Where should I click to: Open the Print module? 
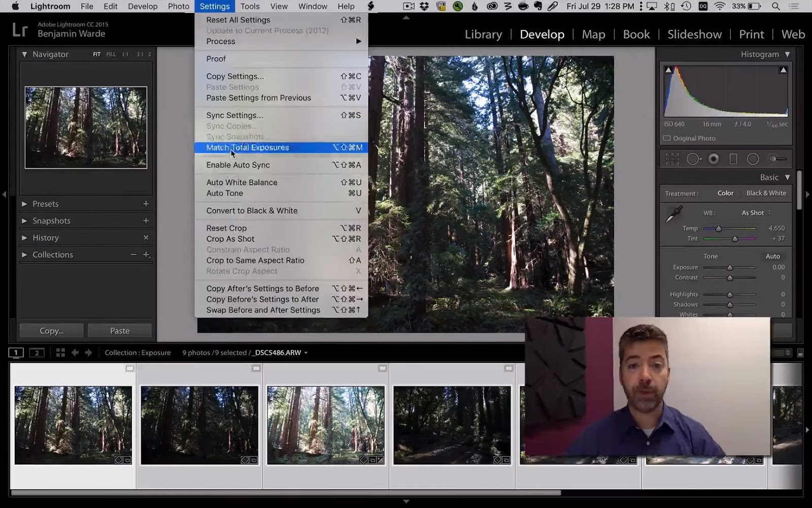pyautogui.click(x=751, y=34)
